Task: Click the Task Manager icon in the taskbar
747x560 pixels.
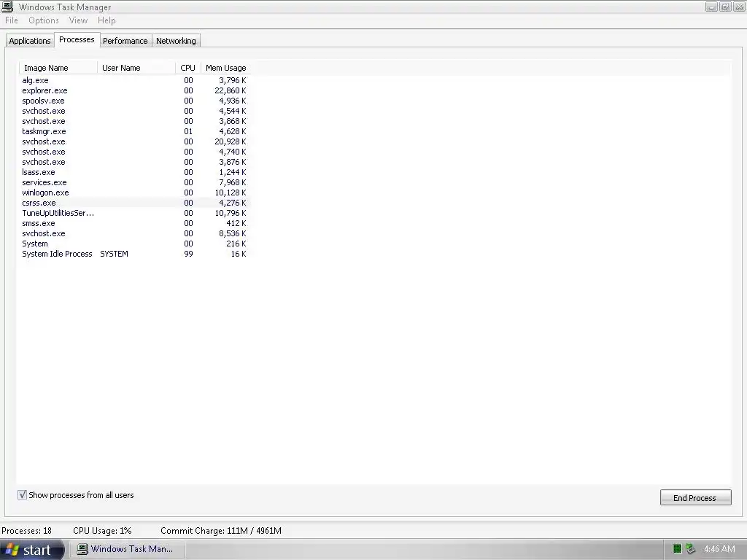Action: 82,549
